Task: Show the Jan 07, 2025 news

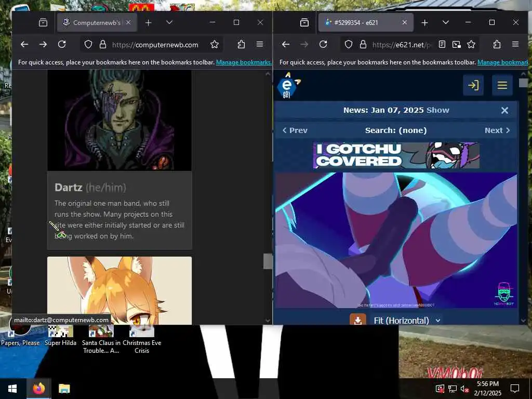Action: (x=437, y=110)
